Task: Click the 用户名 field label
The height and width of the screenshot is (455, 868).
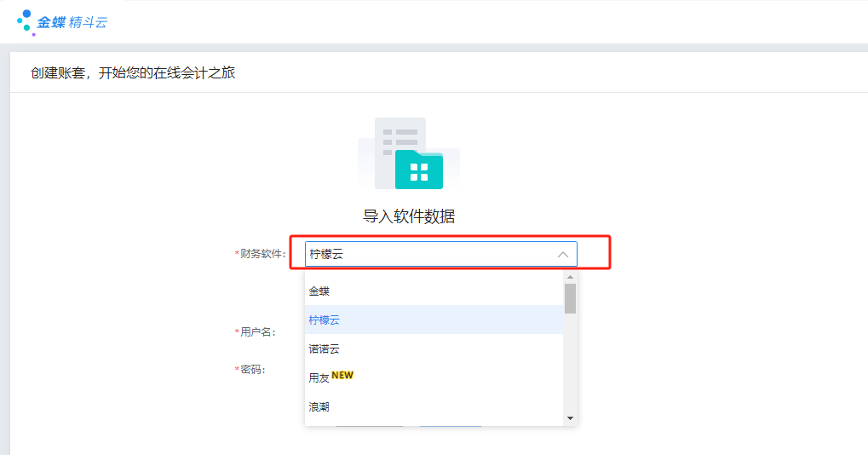Action: click(256, 332)
